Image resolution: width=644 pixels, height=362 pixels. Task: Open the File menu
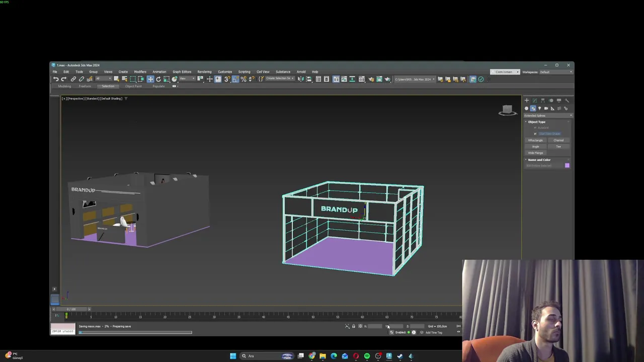tap(55, 72)
